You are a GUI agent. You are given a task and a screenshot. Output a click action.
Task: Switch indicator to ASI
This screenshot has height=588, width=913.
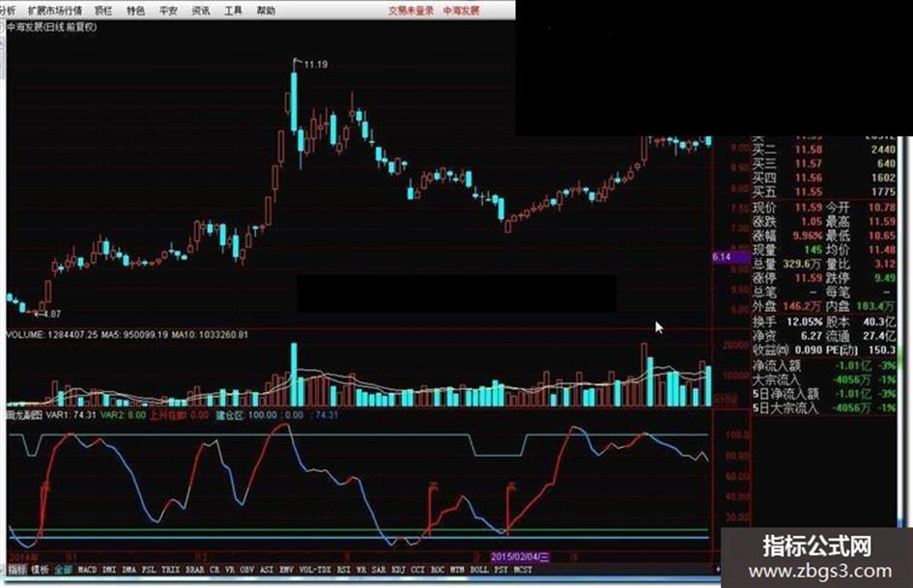pos(267,570)
